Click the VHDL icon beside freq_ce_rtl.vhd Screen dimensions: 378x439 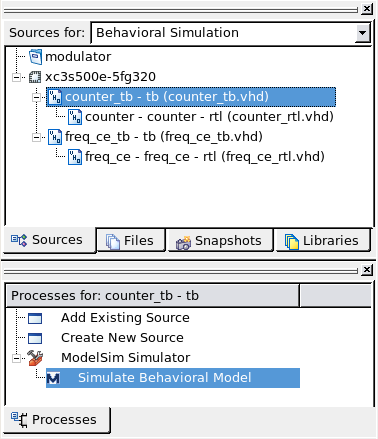click(x=75, y=157)
